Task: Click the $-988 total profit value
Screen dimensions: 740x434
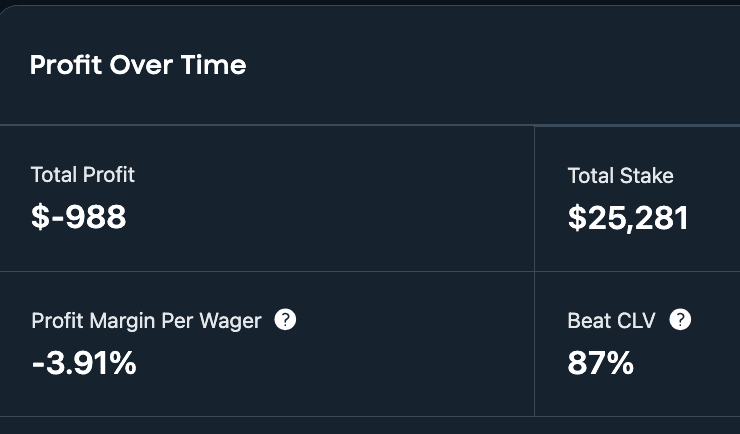Action: coord(79,217)
